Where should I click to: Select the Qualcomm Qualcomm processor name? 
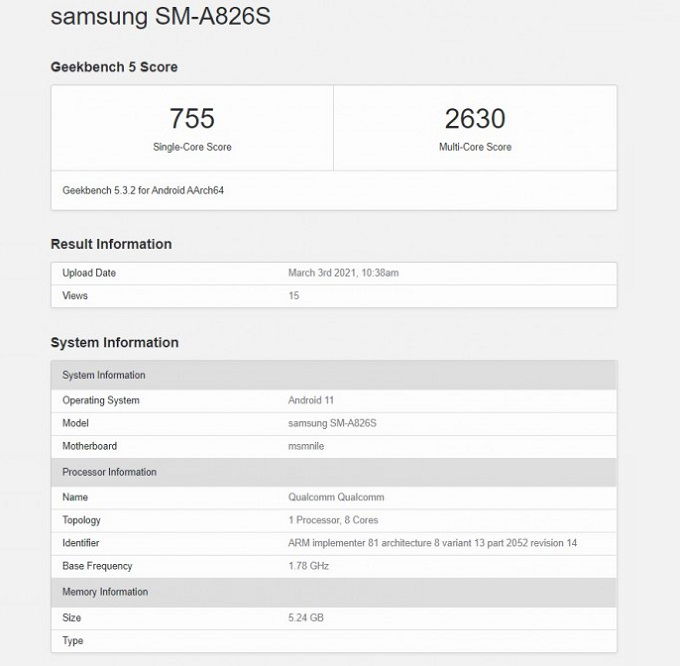(336, 497)
